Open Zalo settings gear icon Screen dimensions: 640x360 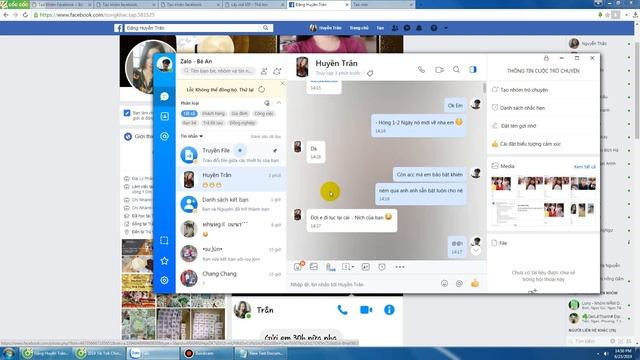pos(164,280)
